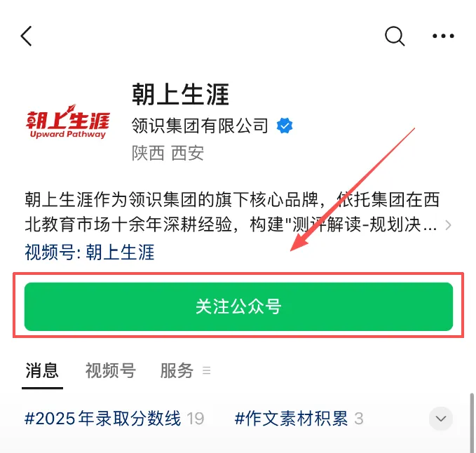Go back using the left arrow
This screenshot has height=453, width=476.
(27, 36)
